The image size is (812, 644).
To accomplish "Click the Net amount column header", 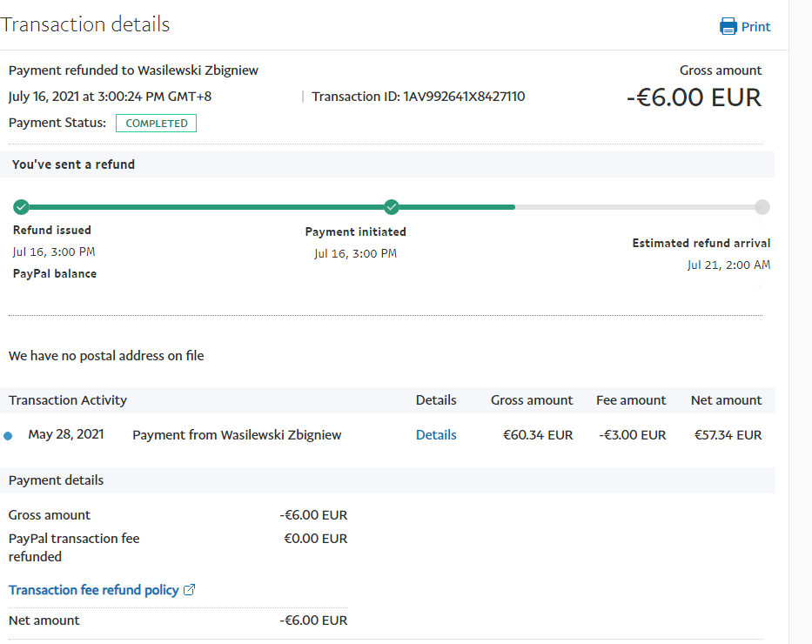I will (726, 400).
